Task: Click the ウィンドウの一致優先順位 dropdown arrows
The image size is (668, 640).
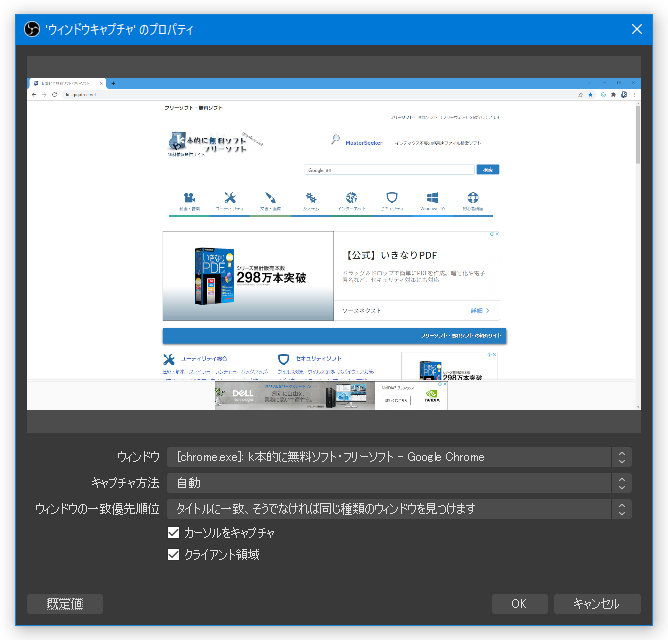Action: coord(622,509)
